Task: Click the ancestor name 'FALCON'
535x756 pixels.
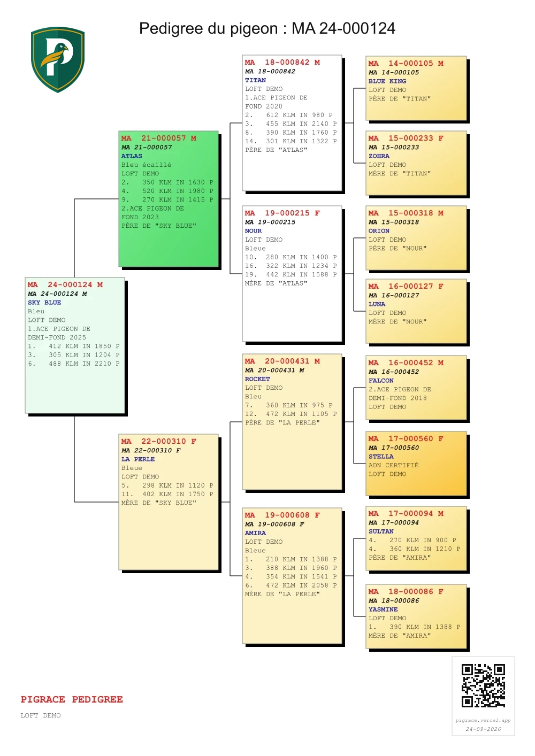Action: [381, 381]
